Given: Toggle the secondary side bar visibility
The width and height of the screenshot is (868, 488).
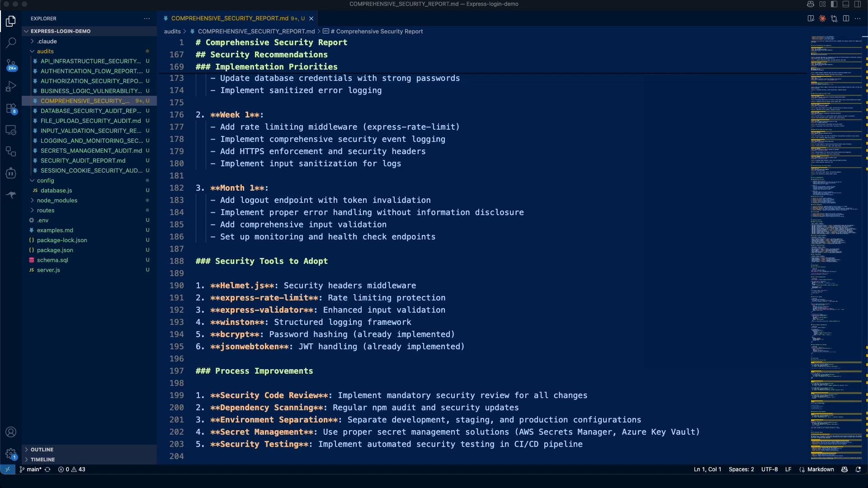Looking at the screenshot, I should point(858,4).
